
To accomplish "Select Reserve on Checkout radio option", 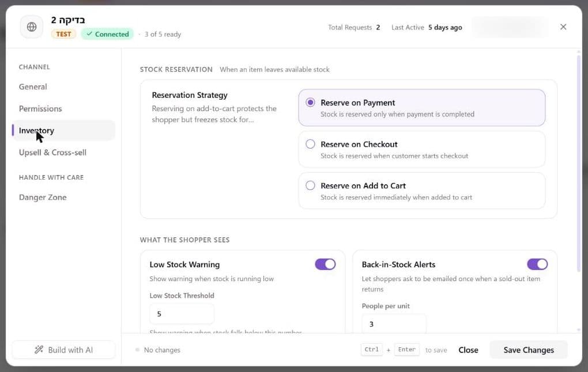I will [x=421, y=149].
